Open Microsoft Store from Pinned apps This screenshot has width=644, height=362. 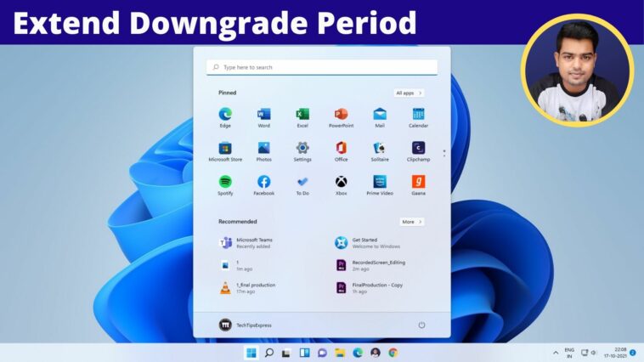[225, 149]
